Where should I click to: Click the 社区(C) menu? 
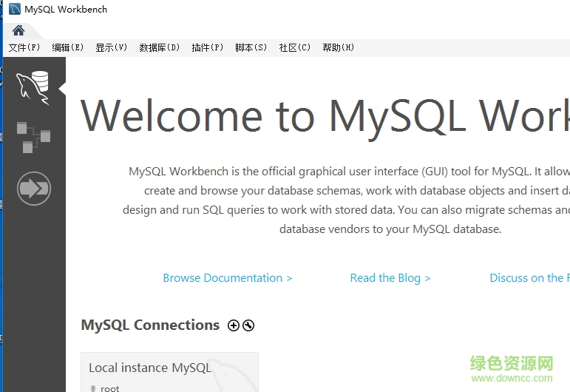click(x=294, y=47)
